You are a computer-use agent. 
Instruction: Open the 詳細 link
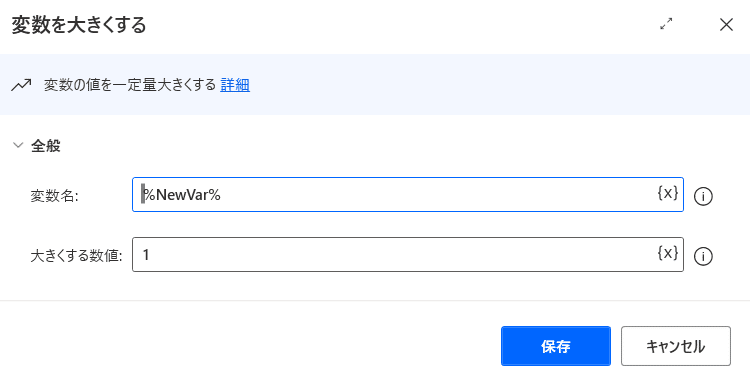pos(235,85)
